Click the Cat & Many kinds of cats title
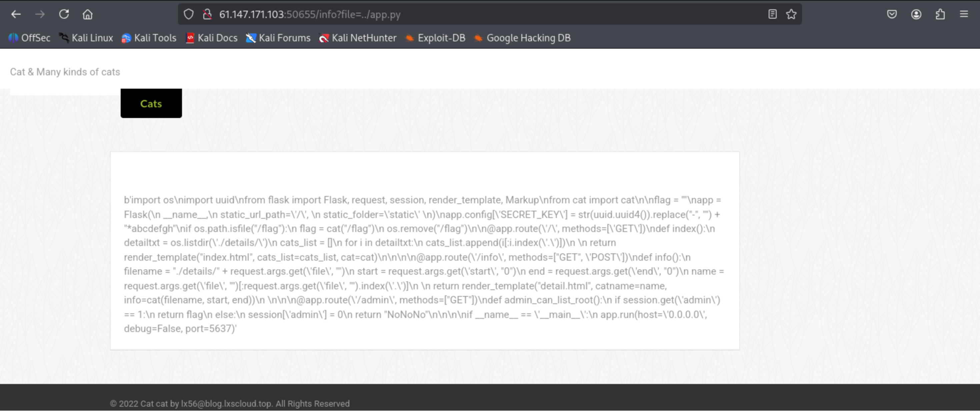Viewport: 980px width, 412px height. [65, 72]
